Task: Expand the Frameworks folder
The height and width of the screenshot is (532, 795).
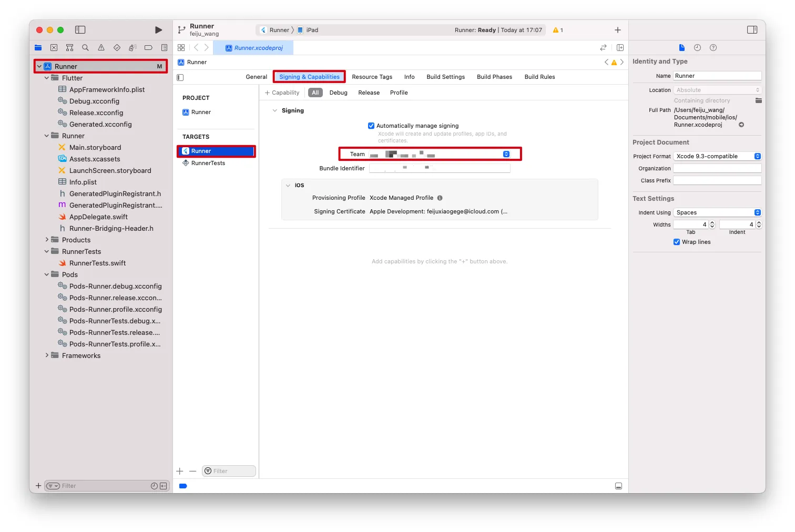Action: click(47, 356)
